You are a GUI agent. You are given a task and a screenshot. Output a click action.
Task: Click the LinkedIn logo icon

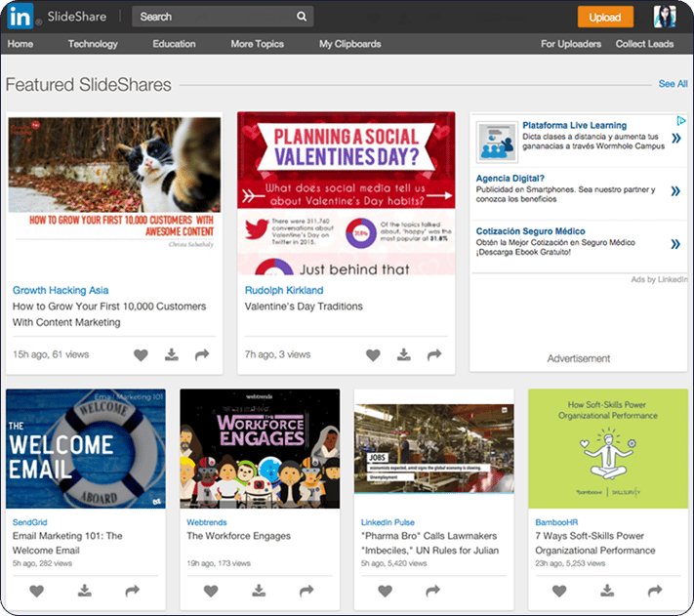point(20,16)
